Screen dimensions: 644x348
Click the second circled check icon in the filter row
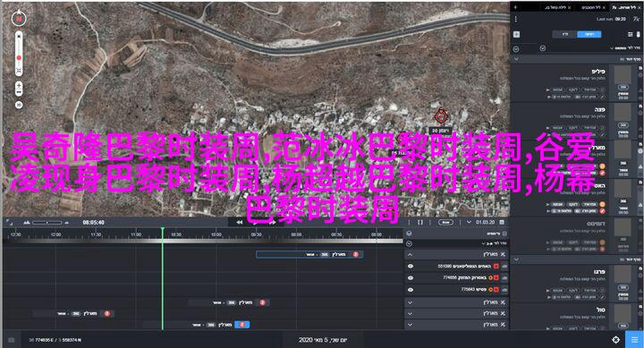pyautogui.click(x=543, y=48)
